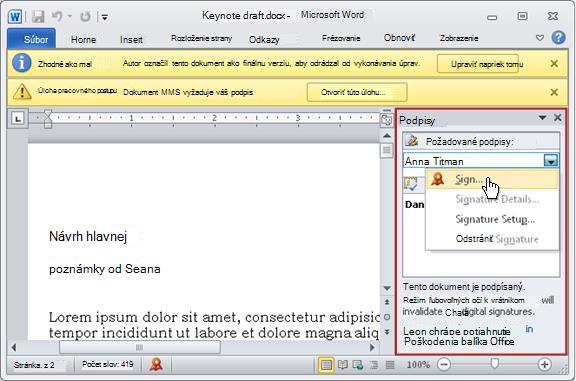Switch to Draft view

tap(390, 365)
